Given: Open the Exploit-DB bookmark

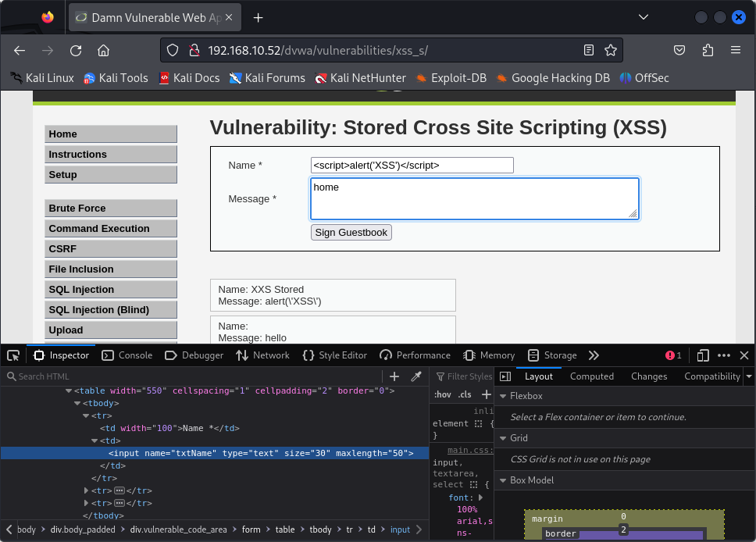Looking at the screenshot, I should pos(451,78).
